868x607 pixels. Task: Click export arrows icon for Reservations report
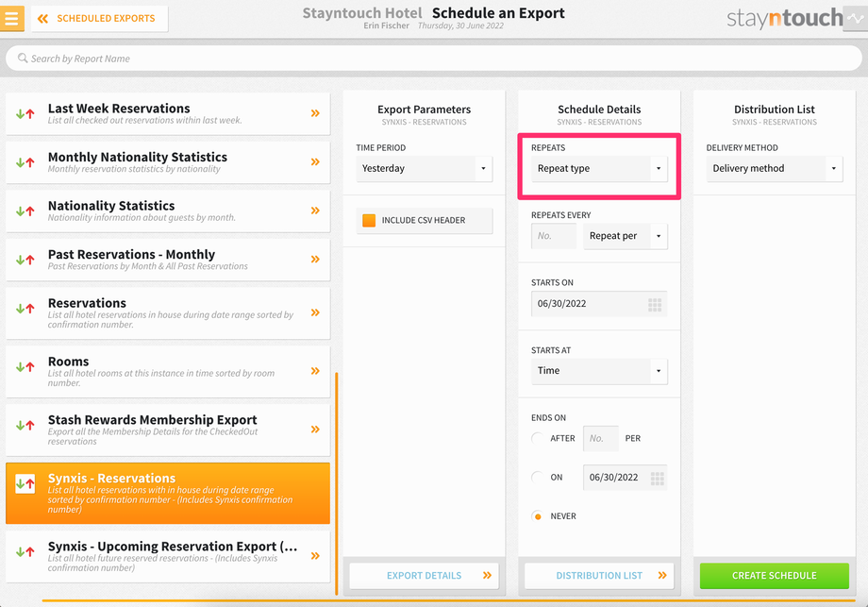[25, 309]
